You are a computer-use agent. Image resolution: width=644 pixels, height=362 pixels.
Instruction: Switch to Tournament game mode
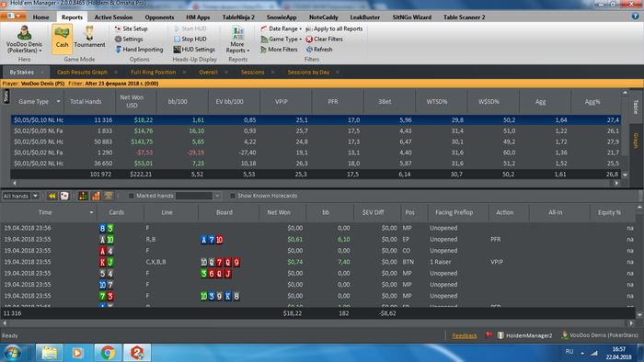point(89,39)
